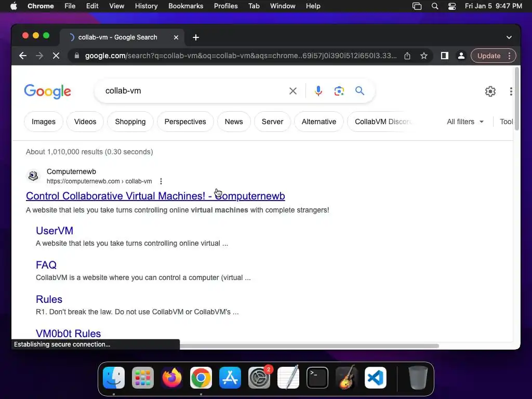Image resolution: width=532 pixels, height=399 pixels.
Task: Click the google.com address bar URL
Action: click(x=241, y=56)
